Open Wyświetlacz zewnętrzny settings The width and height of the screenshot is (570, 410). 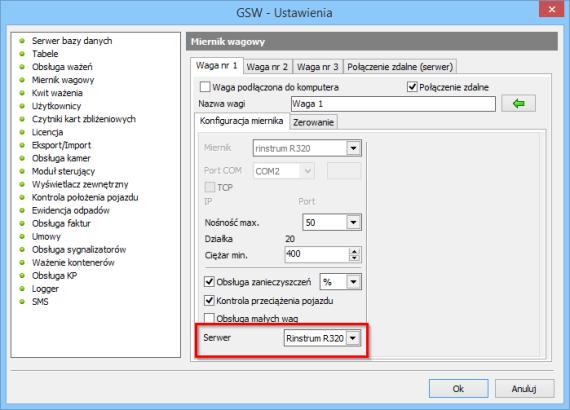click(x=80, y=184)
